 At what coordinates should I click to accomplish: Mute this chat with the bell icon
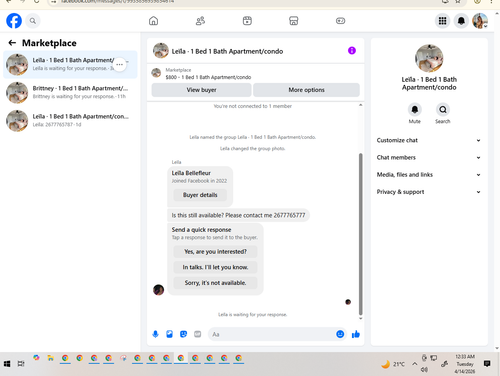click(x=415, y=110)
